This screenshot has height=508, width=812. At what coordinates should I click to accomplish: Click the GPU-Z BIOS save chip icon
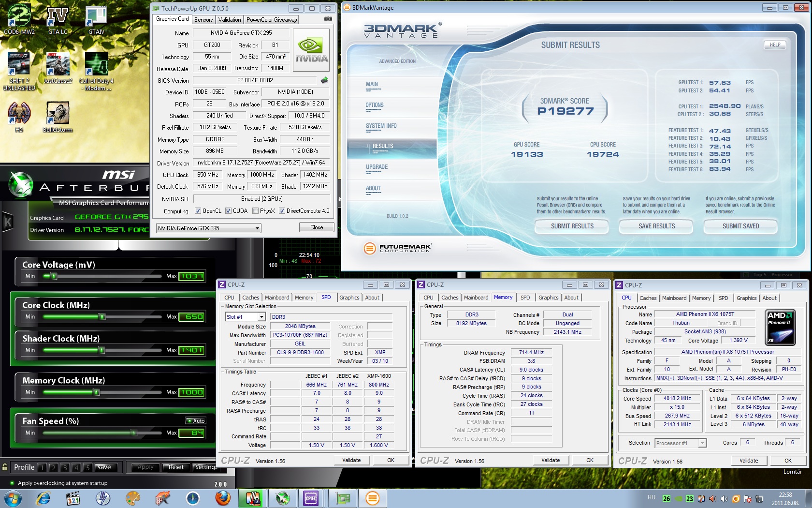324,80
